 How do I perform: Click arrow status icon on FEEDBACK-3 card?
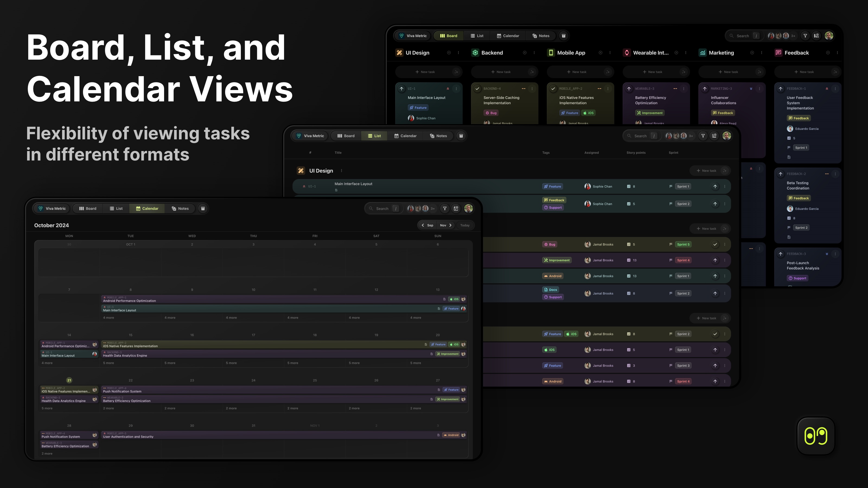(x=780, y=254)
